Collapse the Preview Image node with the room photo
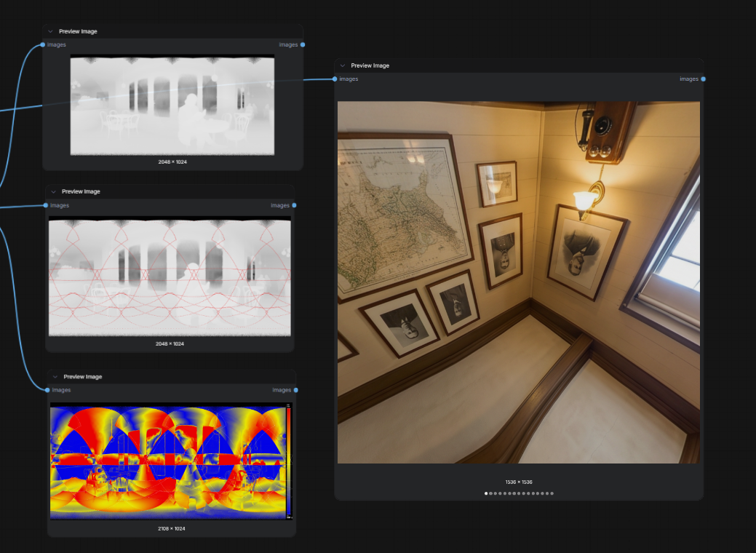756x553 pixels. 342,65
